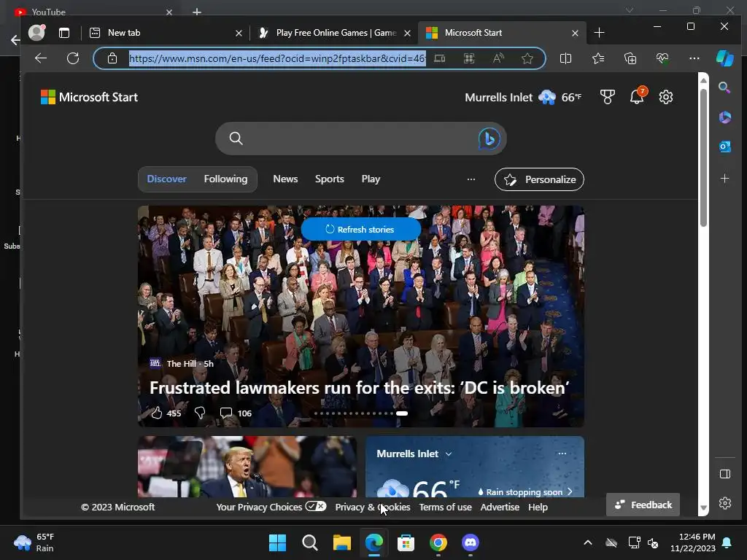Select the active carousel slide indicator
Viewport: 747px width, 560px height.
pos(402,413)
